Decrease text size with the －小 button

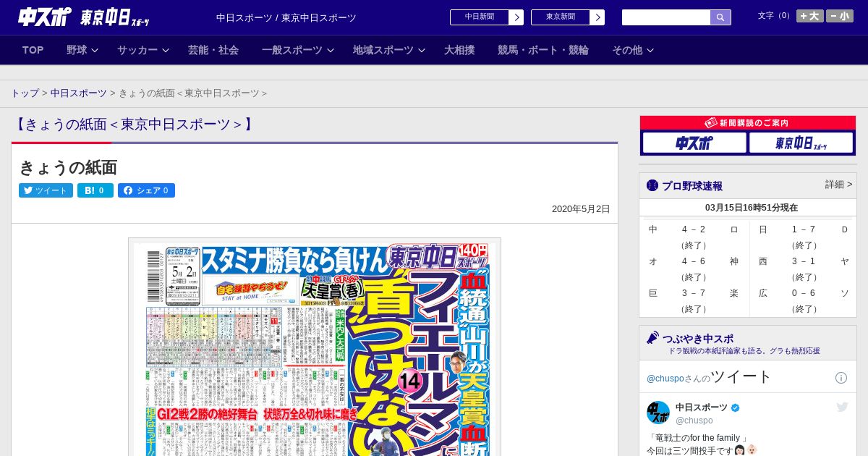840,16
